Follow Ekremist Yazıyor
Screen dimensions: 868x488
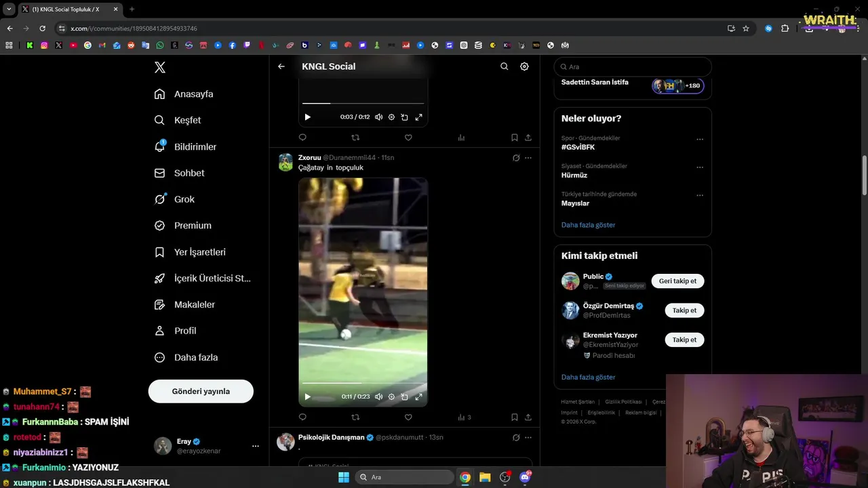coord(684,340)
